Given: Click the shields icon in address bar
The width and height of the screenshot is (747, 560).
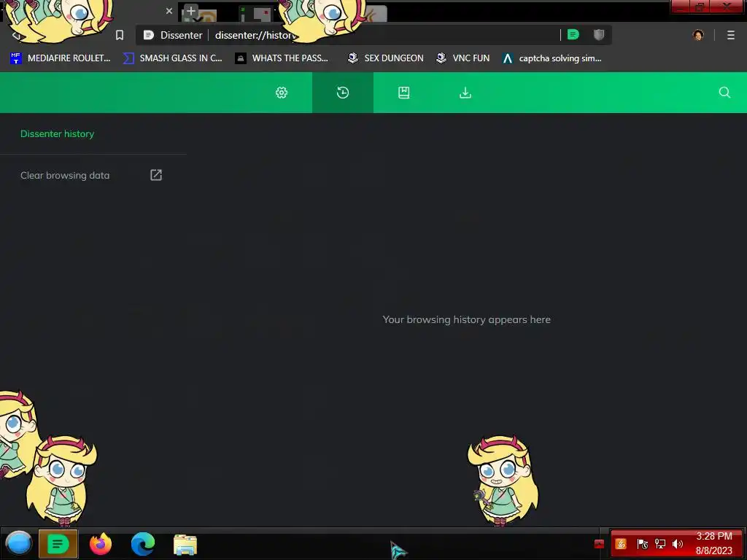Looking at the screenshot, I should pos(599,34).
